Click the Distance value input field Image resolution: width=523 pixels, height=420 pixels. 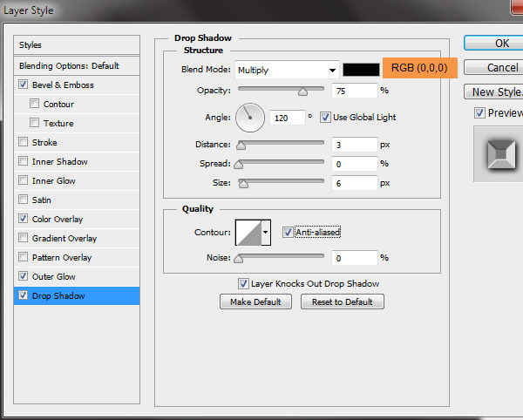(354, 145)
